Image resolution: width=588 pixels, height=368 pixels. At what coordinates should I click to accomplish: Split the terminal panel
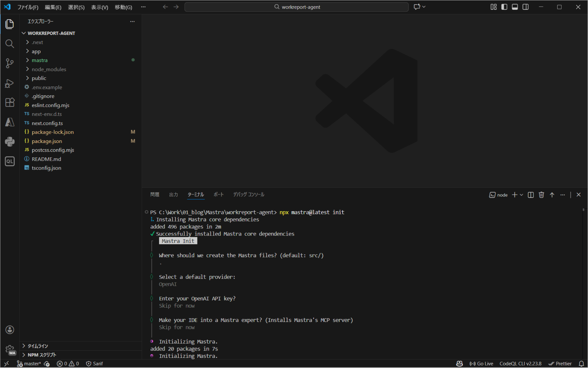click(x=530, y=195)
